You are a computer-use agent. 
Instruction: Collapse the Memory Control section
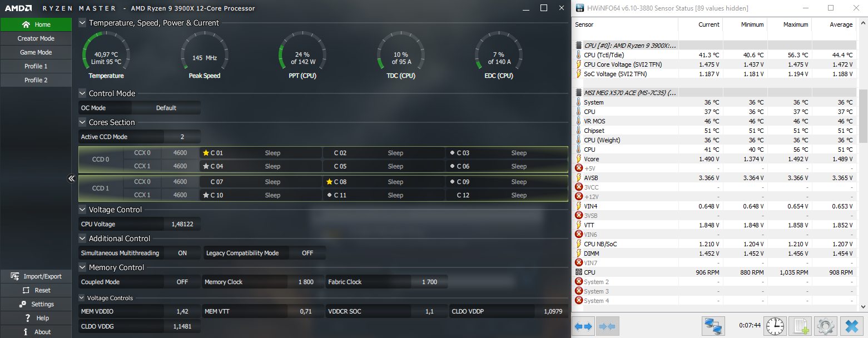(x=82, y=267)
